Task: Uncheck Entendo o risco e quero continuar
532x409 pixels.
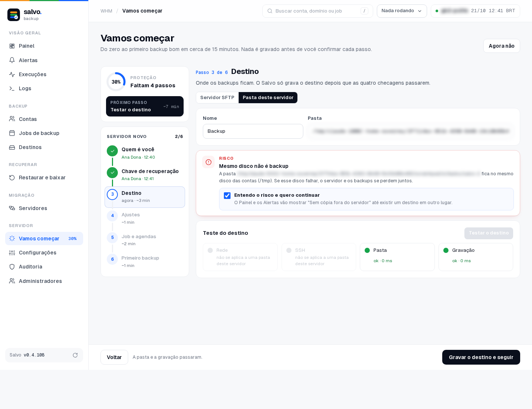Action: (x=227, y=196)
